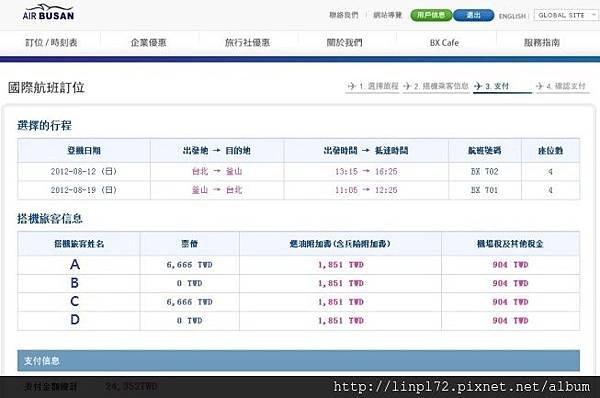Click the 釜山 → 台北 route link
This screenshot has height=398, width=600.
coord(217,190)
